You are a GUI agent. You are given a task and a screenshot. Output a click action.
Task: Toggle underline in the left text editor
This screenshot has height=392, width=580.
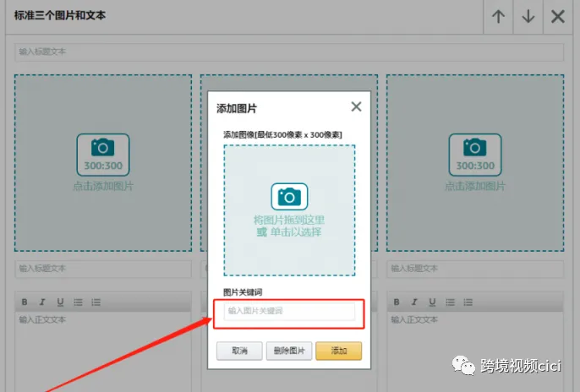[x=60, y=302]
